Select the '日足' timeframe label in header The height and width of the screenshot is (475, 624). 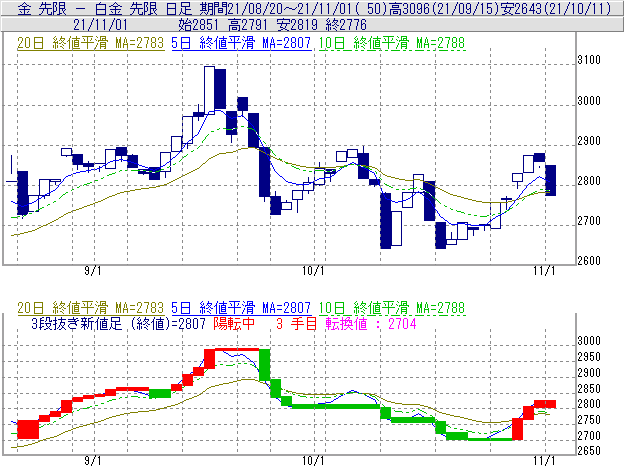(x=179, y=8)
